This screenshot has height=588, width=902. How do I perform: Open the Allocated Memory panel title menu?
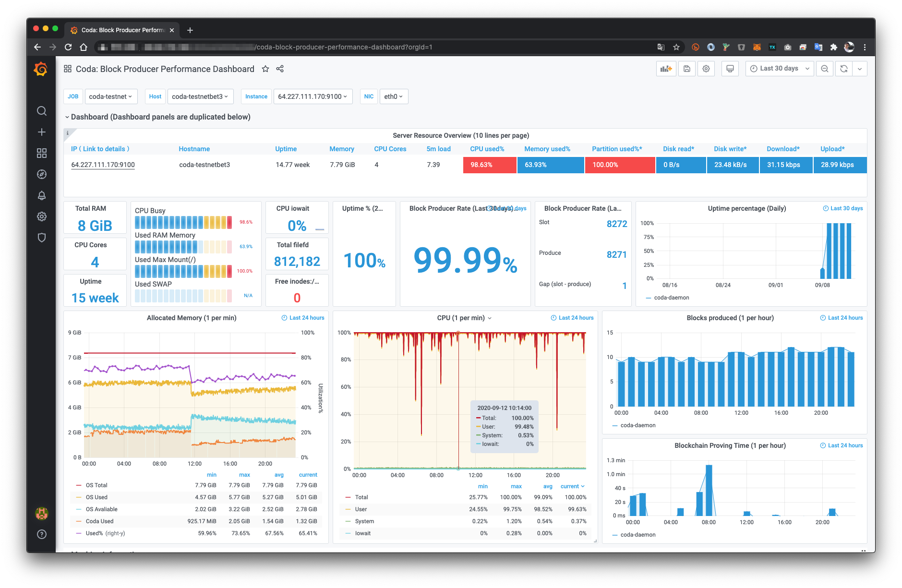(192, 318)
